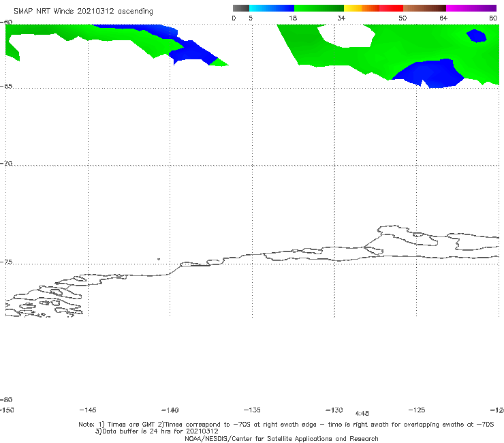
Task: Click the longitude label '-145'
Action: pos(88,410)
